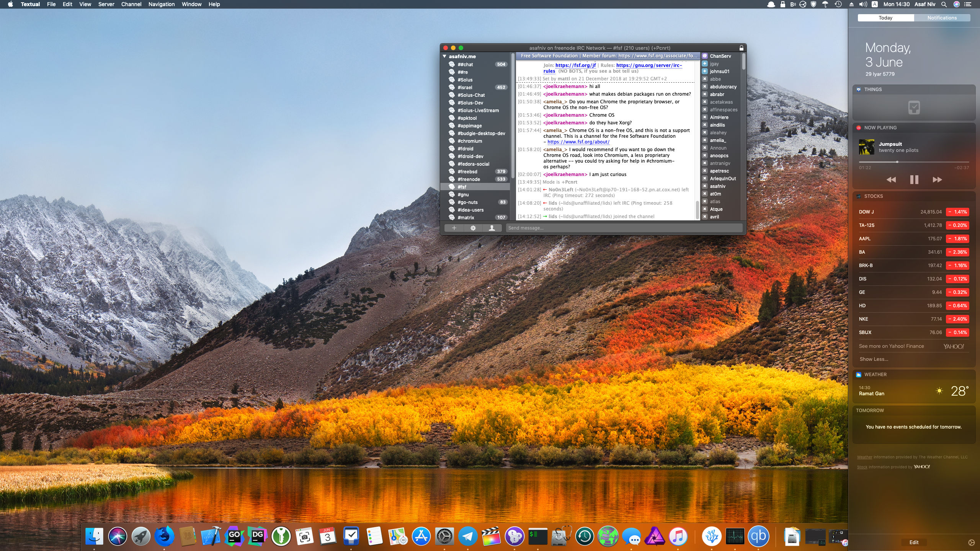Image resolution: width=980 pixels, height=551 pixels.
Task: Click the voice plus icon beside johnsu01
Action: (x=705, y=71)
